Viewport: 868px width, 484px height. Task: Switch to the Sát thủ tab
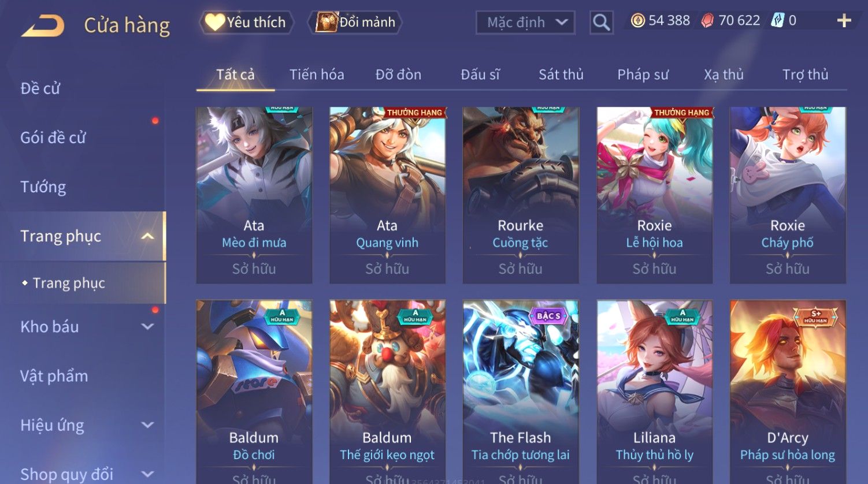(x=561, y=75)
